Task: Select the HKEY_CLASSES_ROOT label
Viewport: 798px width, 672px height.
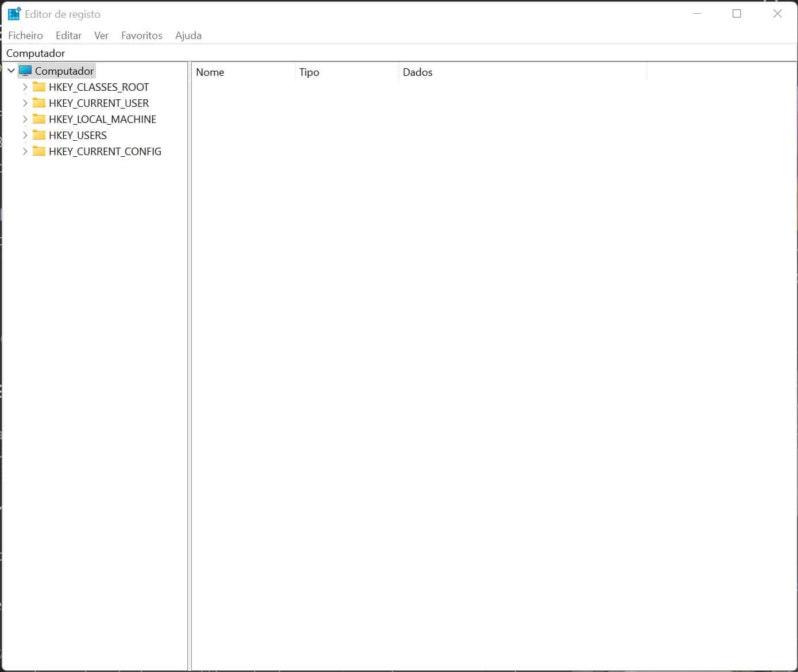Action: tap(99, 87)
